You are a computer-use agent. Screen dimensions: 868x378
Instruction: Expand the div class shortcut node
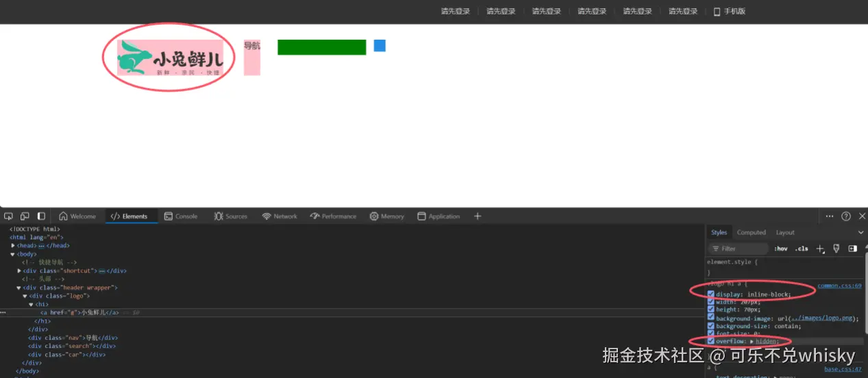click(x=19, y=271)
